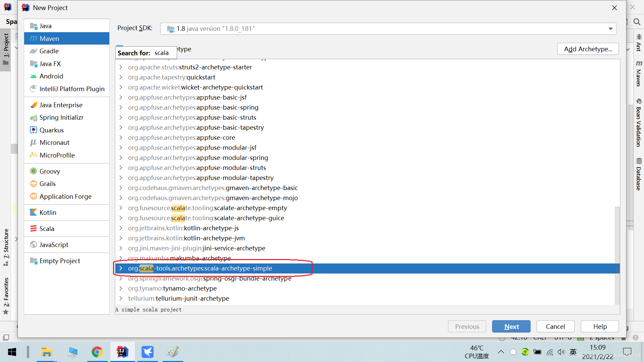
Task: Open the Bean Validation side tab
Action: click(x=639, y=123)
